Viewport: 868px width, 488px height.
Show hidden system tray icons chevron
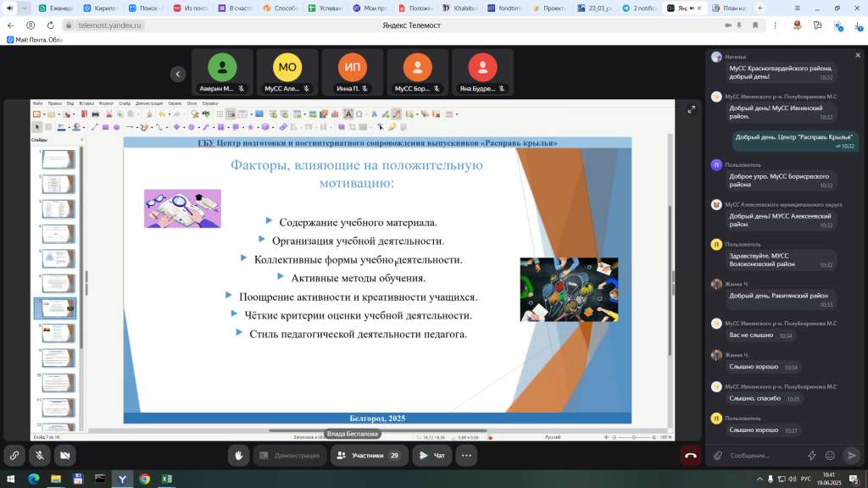click(759, 479)
